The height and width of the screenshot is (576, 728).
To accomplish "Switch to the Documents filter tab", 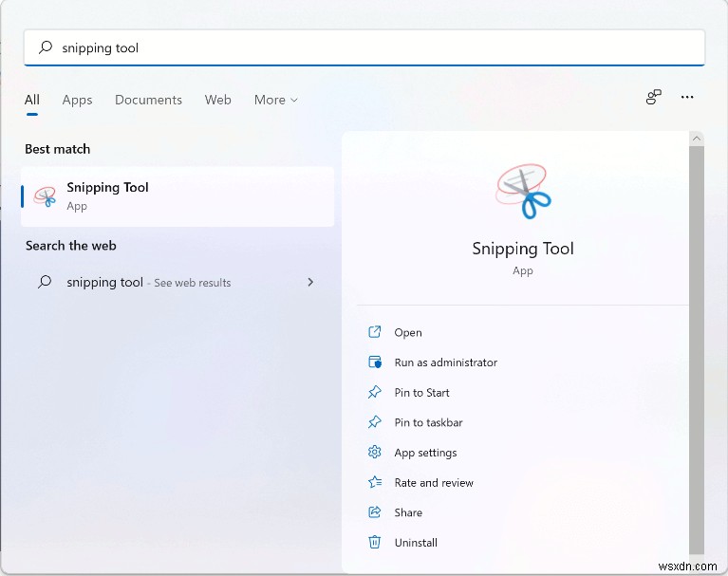I will tap(148, 100).
